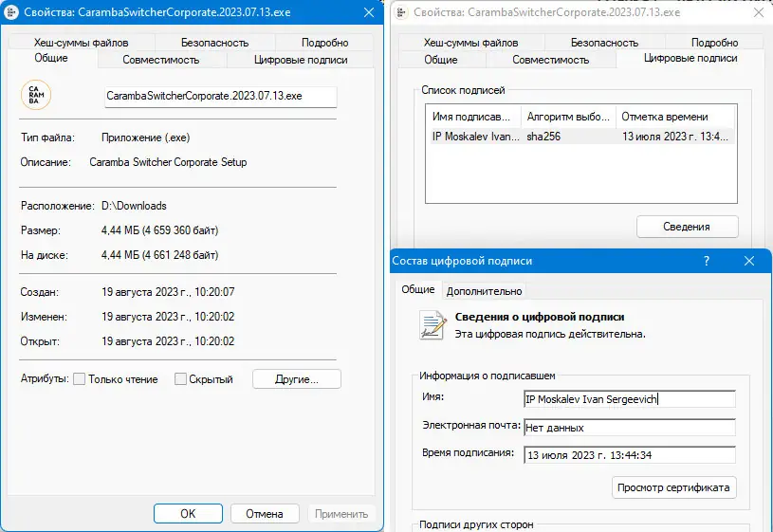Select 'Общие' tab in left window

tap(51, 58)
